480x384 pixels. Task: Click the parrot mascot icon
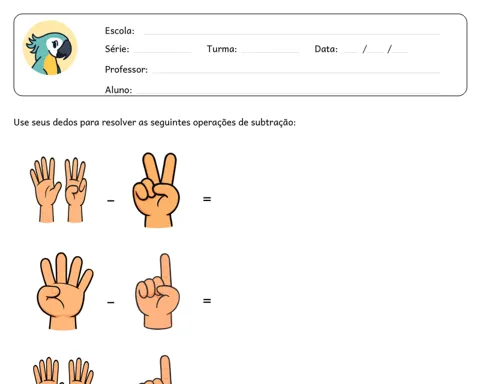50,48
